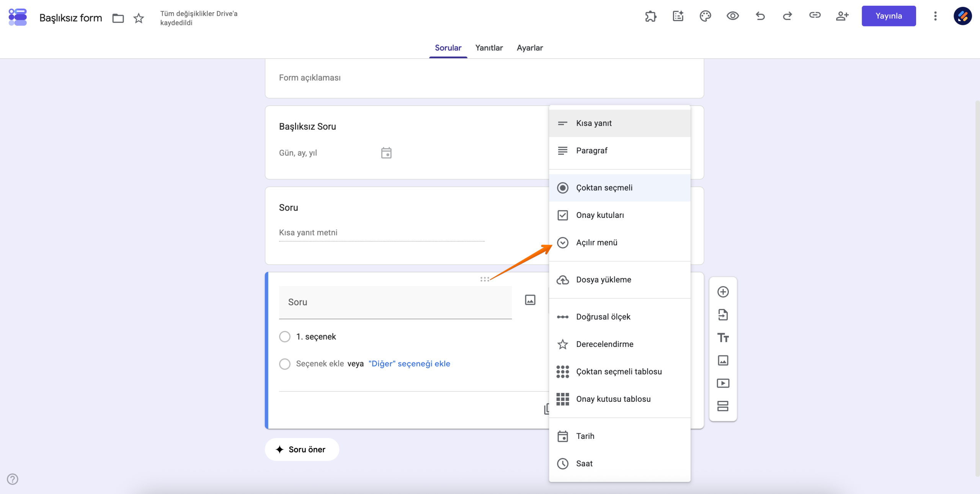Choose Çoktan seçmeli question type
Image resolution: width=980 pixels, height=494 pixels.
click(619, 188)
